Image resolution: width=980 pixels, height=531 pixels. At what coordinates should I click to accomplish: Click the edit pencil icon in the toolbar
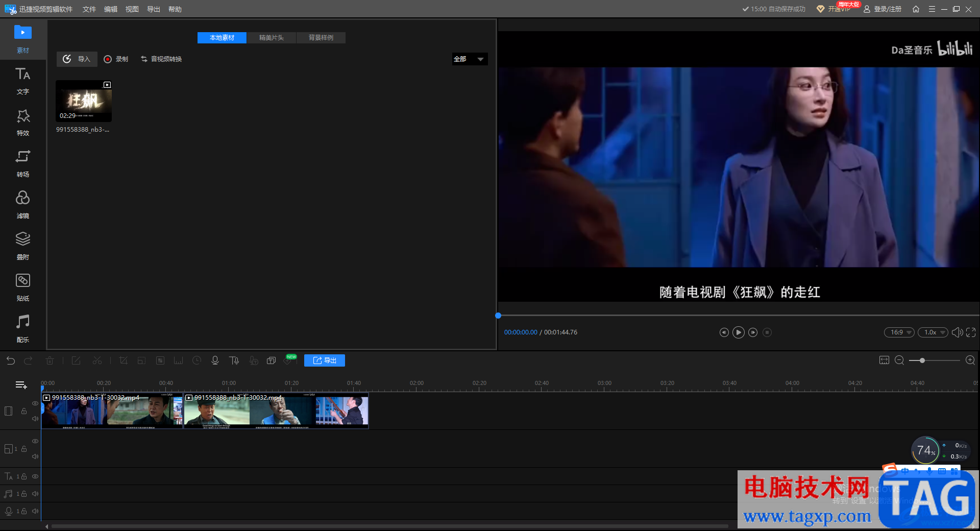click(76, 360)
